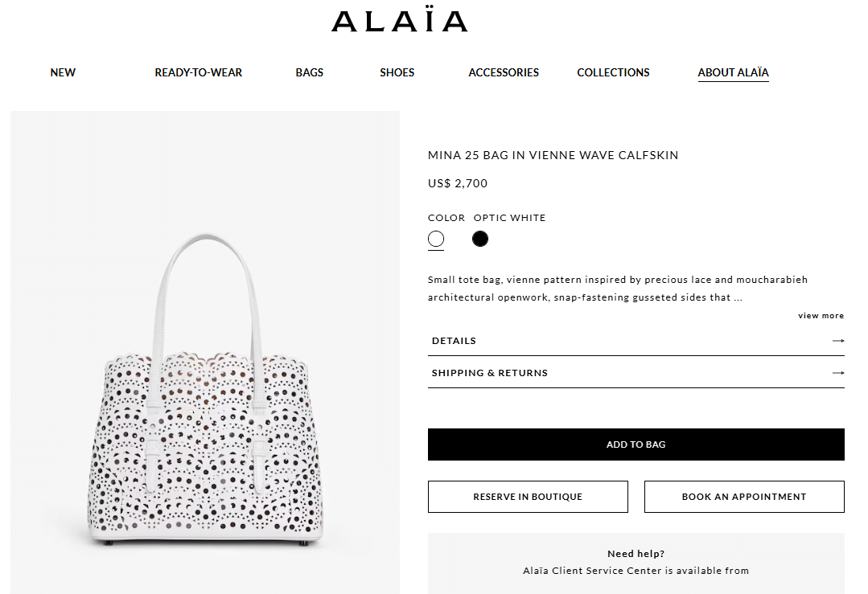Open the Shoes menu
Viewport: 868px width, 594px height.
click(397, 72)
